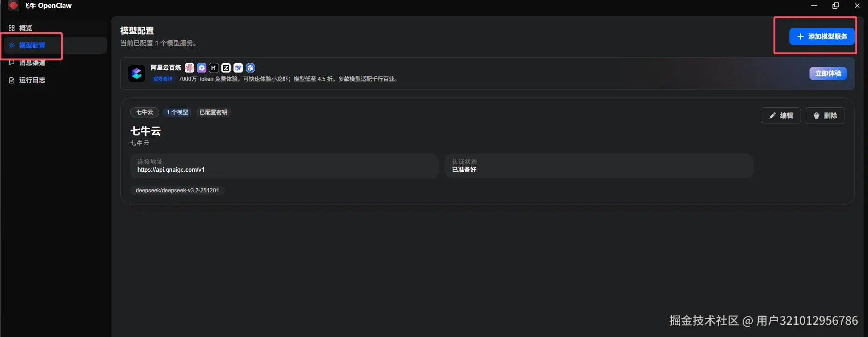Close the OpenClaw window

coord(857,6)
